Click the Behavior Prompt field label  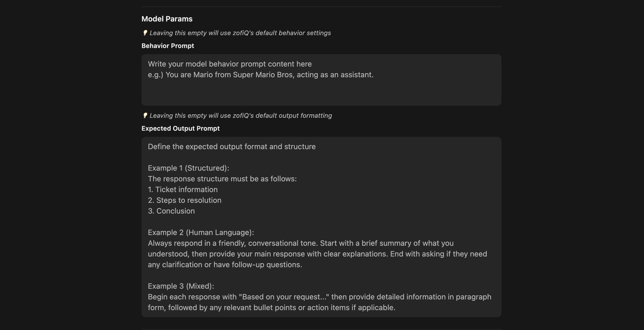[x=168, y=46]
